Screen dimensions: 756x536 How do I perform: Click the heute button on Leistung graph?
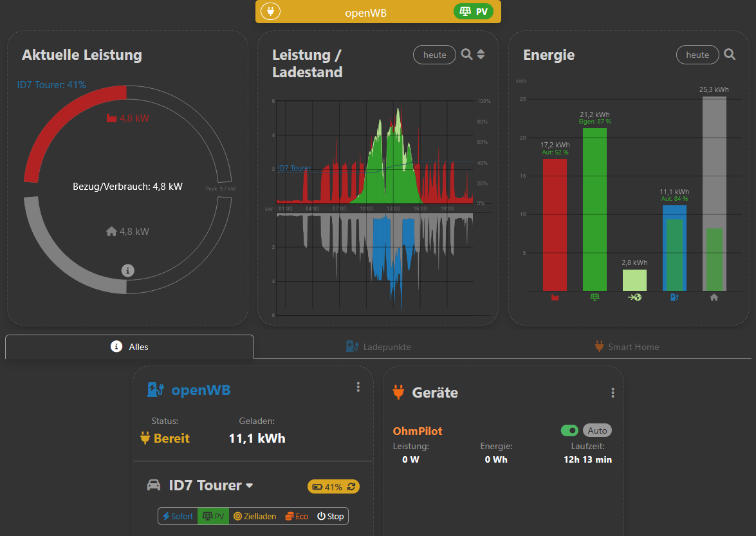434,55
